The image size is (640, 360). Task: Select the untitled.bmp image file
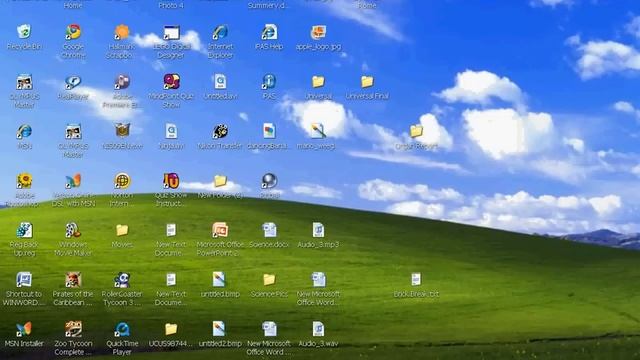[x=219, y=280]
